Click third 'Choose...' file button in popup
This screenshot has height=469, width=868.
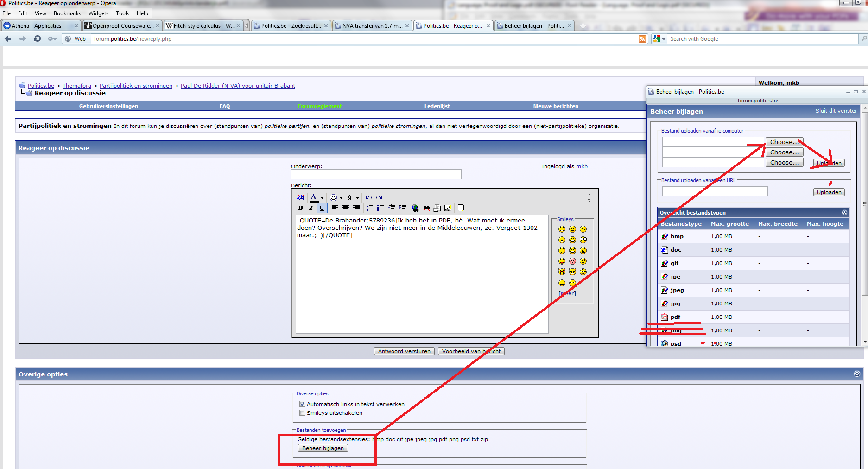click(784, 163)
